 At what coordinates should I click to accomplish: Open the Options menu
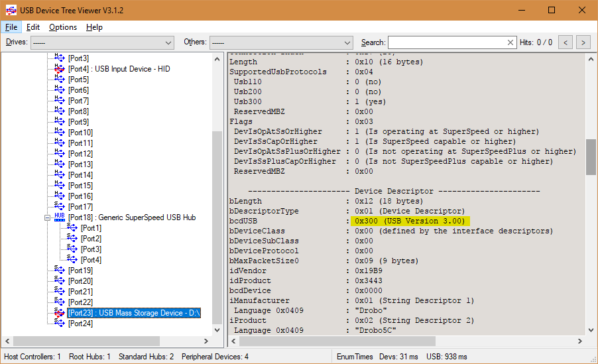pos(63,27)
